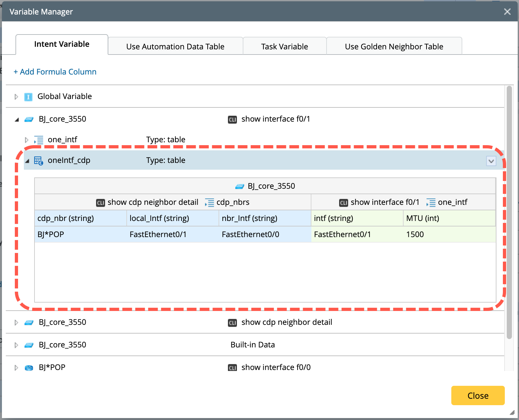Expand BJ_core_3550 Built-in Data row
Image resolution: width=519 pixels, height=420 pixels.
[16, 345]
